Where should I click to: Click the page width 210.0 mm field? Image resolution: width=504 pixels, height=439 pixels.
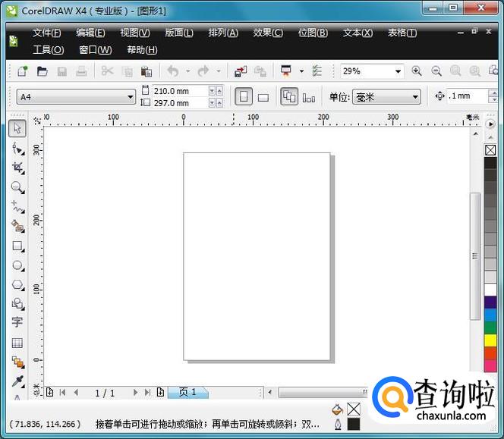[x=181, y=91]
